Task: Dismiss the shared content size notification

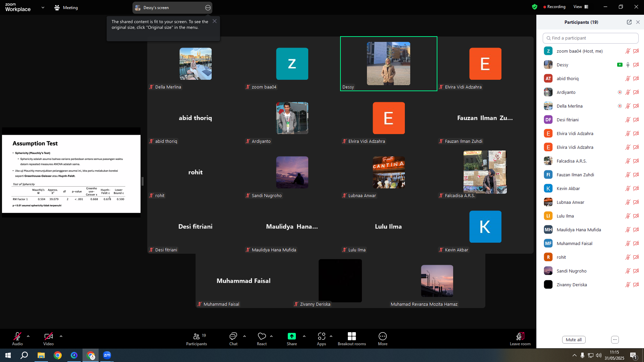Action: tap(215, 21)
